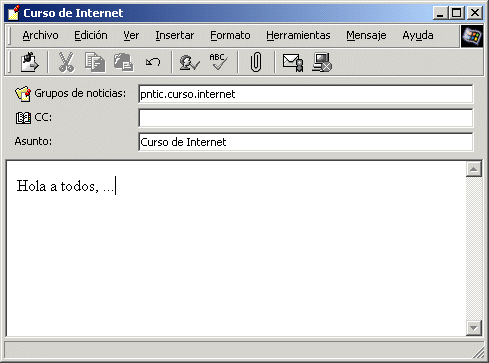Close the Curso de Internet window

coord(475,13)
